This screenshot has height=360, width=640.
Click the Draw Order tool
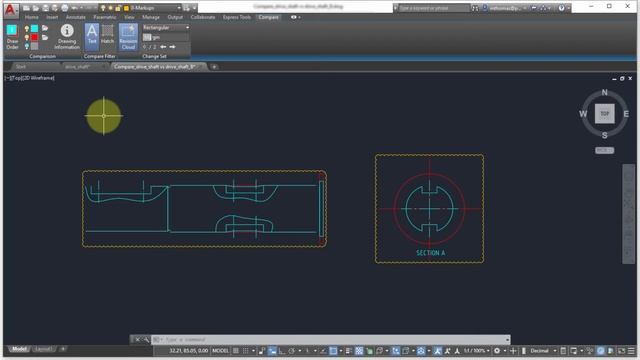tap(12, 37)
